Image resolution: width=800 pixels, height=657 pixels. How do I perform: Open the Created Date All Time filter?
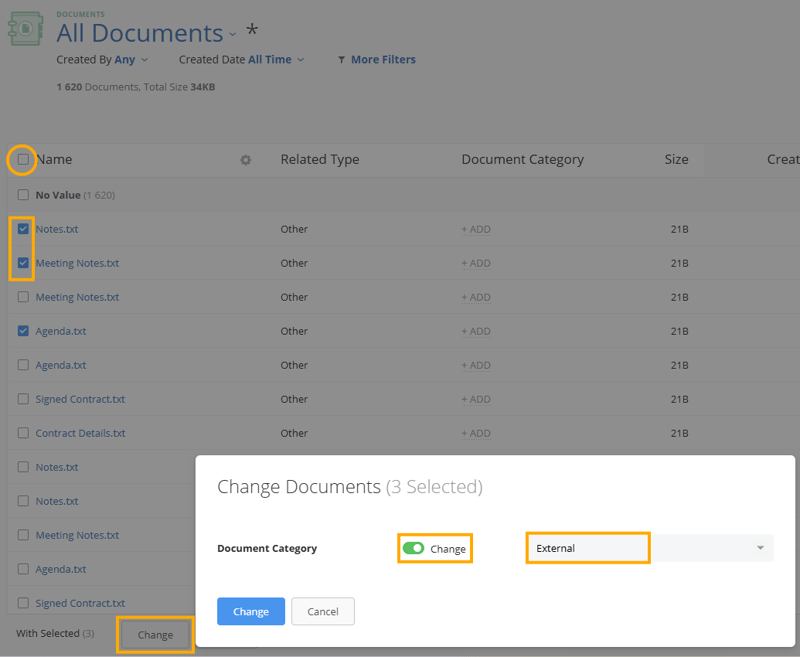point(241,60)
